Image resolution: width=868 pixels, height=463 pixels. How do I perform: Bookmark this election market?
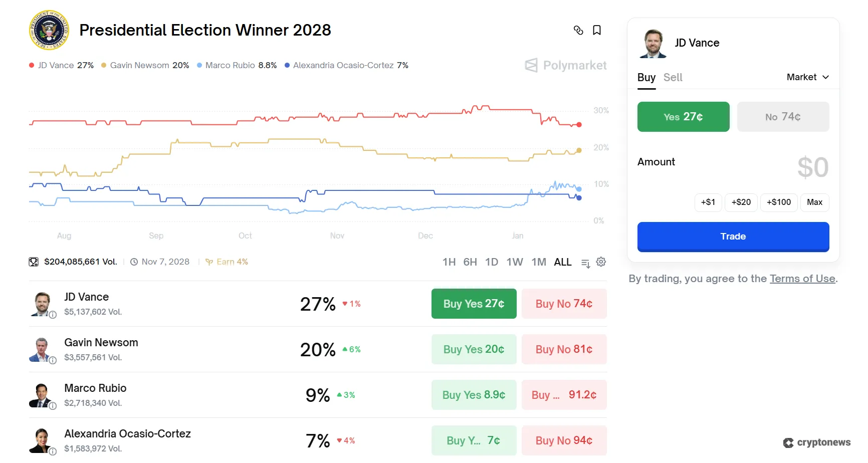(x=597, y=30)
